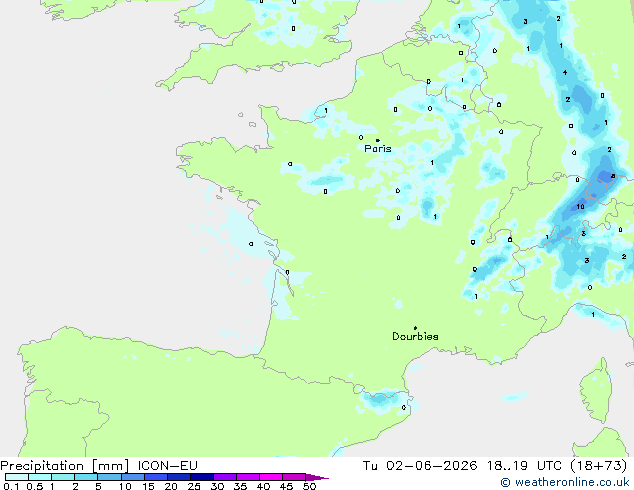634x490 pixels.
Task: Click the 'Precipitation [mm]' title text
Action: point(65,466)
